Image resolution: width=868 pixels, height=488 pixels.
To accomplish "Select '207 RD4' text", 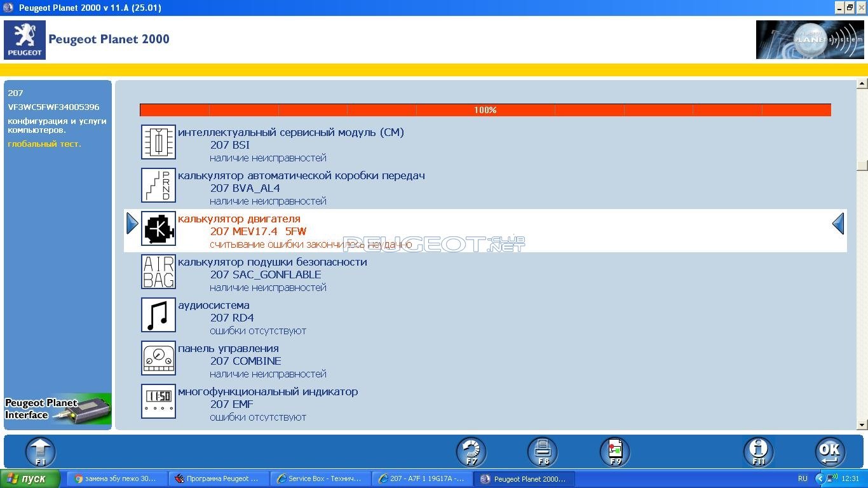I will pos(232,318).
